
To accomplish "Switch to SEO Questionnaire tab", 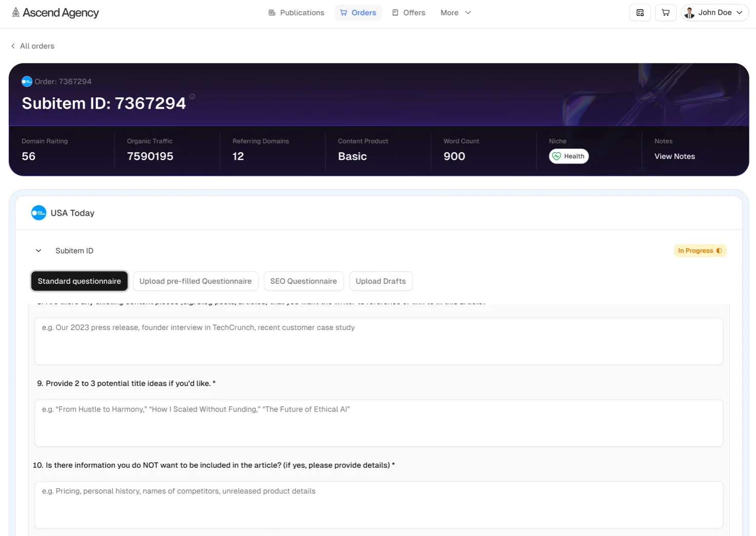I will [x=304, y=281].
